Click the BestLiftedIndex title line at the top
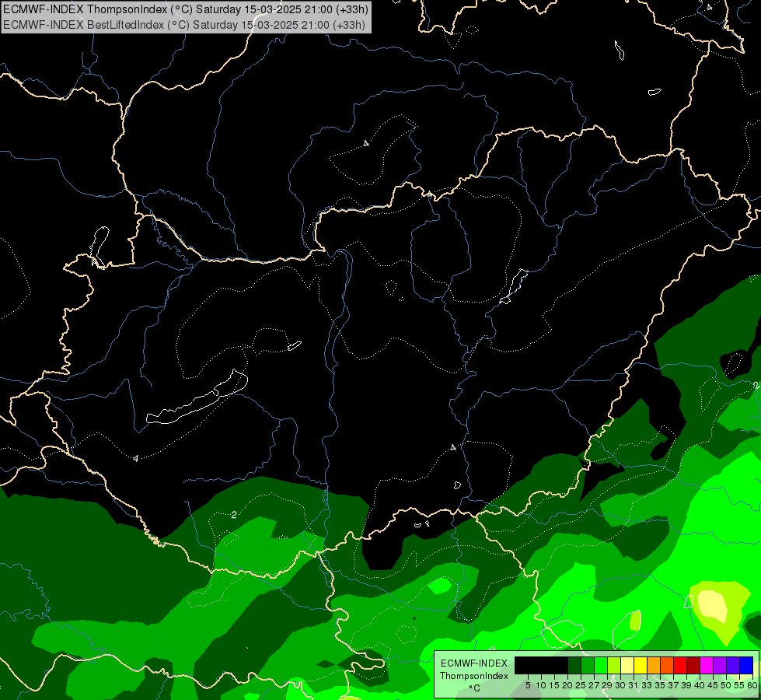This screenshot has width=761, height=700. (x=184, y=25)
